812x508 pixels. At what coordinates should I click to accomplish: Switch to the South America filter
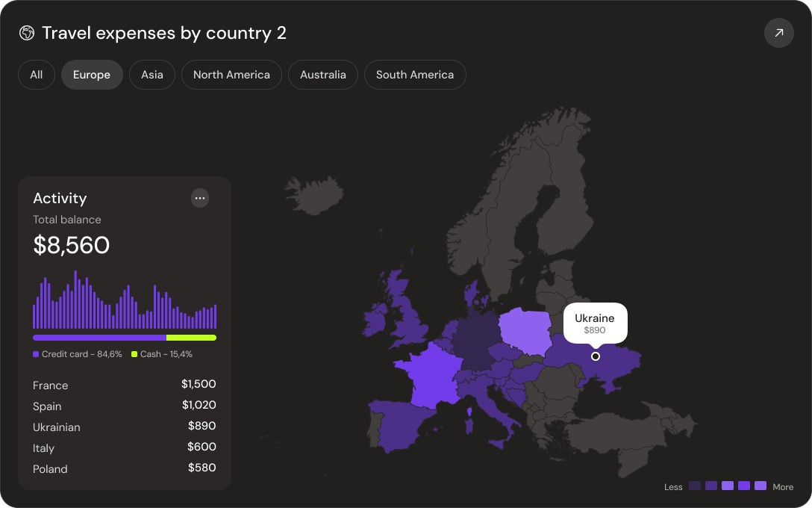coord(415,75)
